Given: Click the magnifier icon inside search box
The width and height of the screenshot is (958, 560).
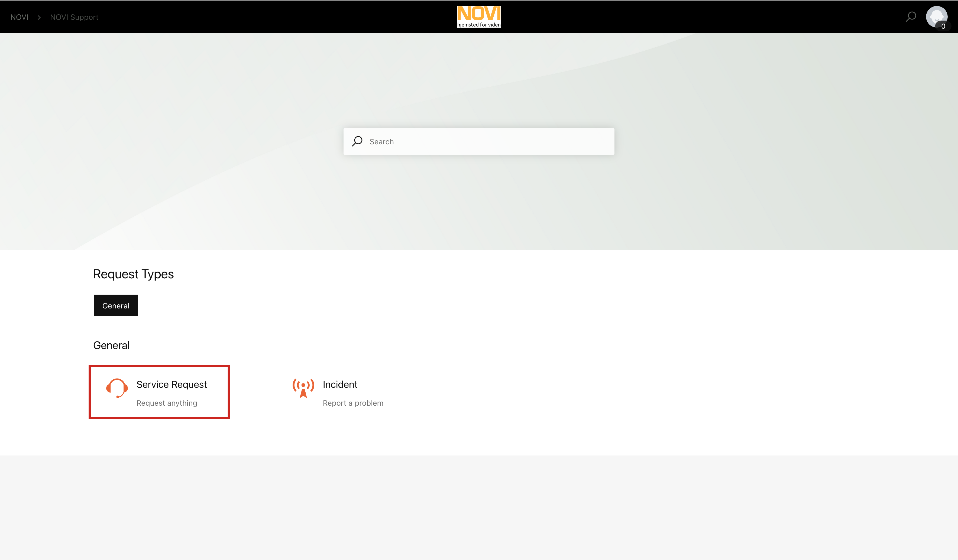Looking at the screenshot, I should pyautogui.click(x=357, y=141).
